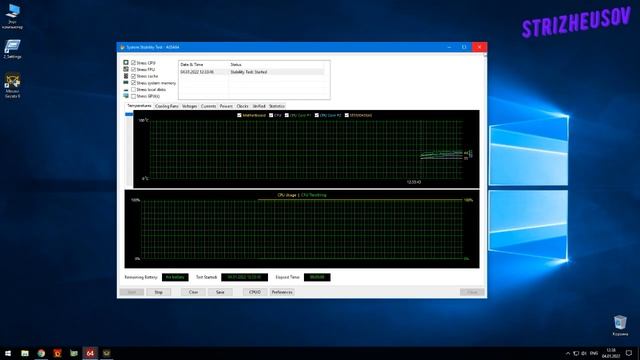Click the AIDA64 taskbar icon
The height and width of the screenshot is (360, 640).
pyautogui.click(x=90, y=353)
